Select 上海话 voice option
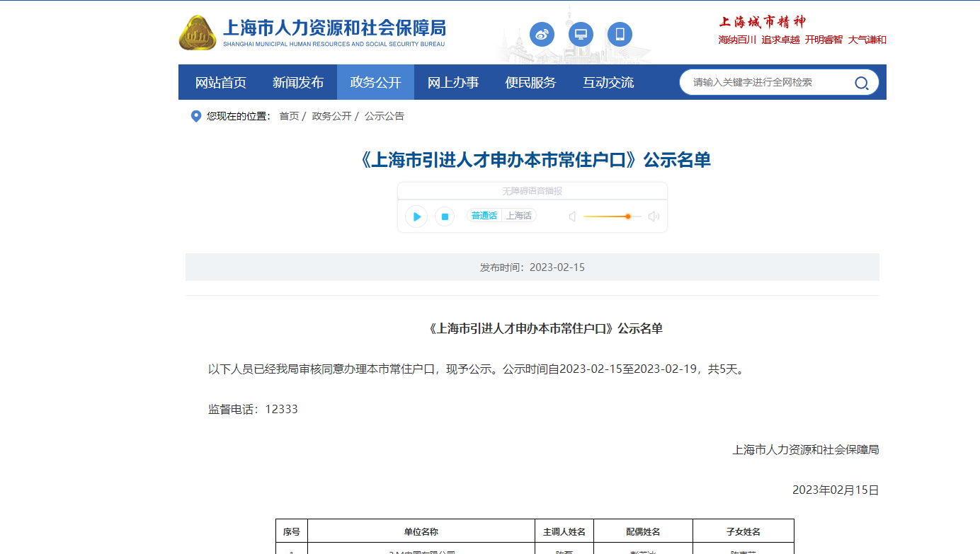The image size is (980, 554). (518, 216)
